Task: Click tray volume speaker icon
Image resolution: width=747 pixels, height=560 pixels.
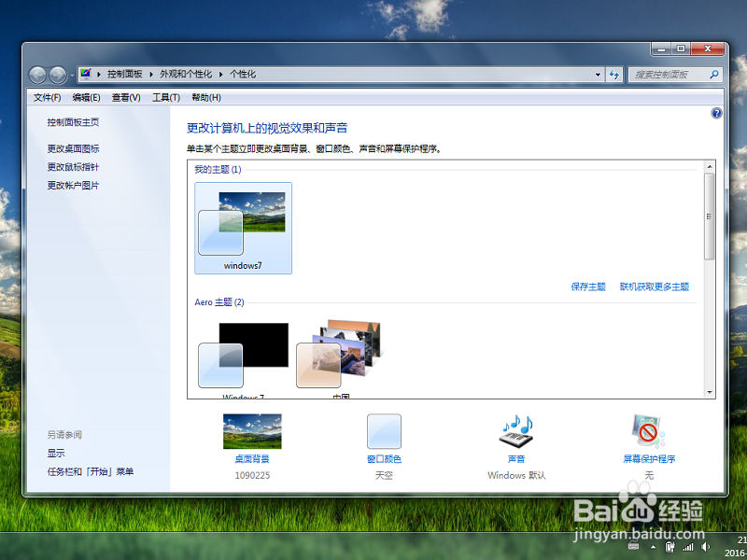Action: 706,547
